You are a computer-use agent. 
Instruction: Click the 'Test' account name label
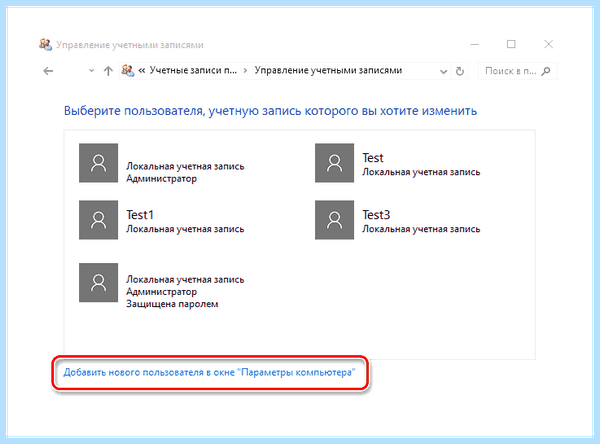coord(373,158)
